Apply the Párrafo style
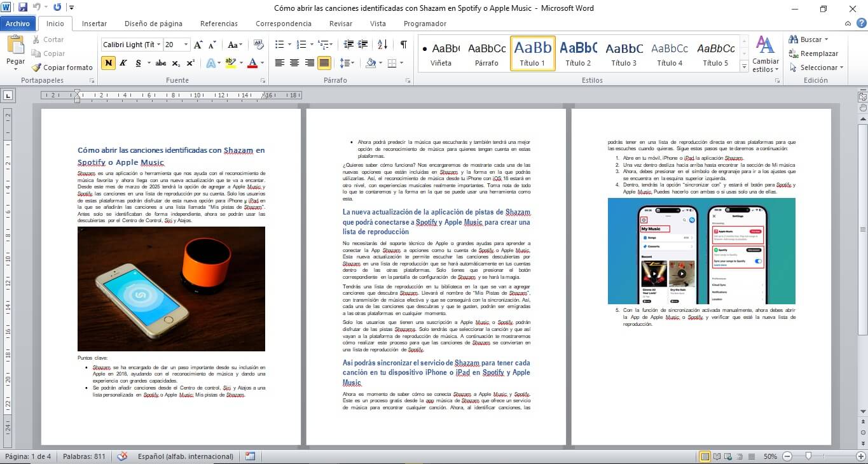 (x=486, y=53)
